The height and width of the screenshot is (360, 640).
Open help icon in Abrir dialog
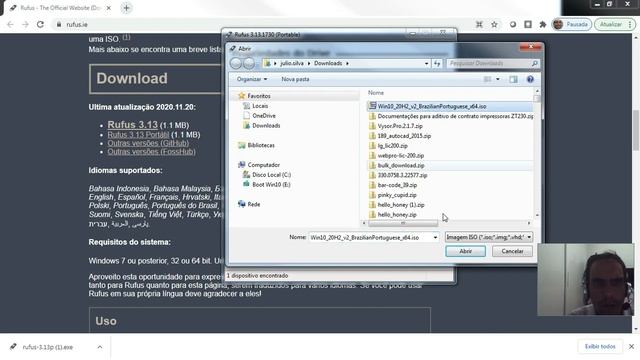(x=530, y=79)
